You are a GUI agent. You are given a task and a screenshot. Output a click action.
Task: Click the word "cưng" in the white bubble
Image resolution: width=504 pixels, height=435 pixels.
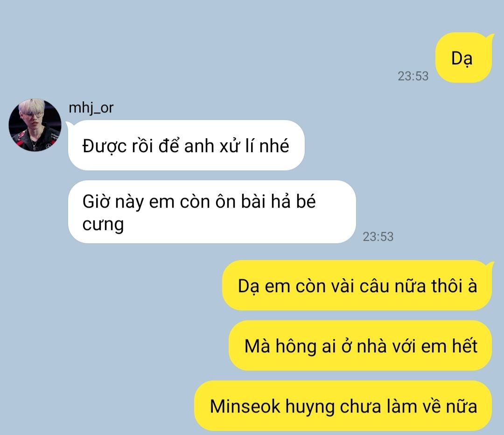103,225
